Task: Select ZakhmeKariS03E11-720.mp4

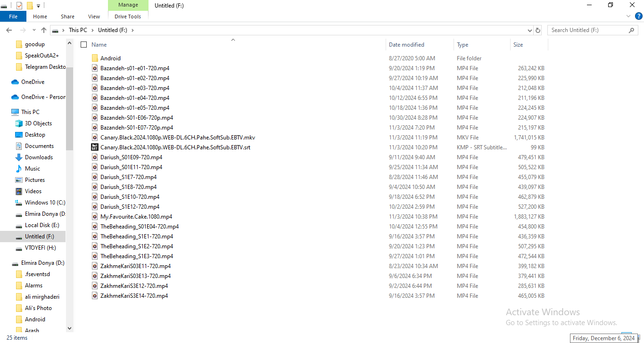Action: coord(135,266)
